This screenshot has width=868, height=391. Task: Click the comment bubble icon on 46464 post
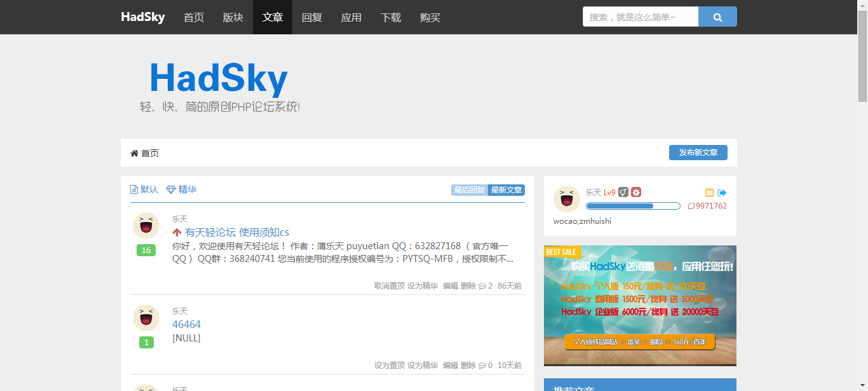(482, 366)
